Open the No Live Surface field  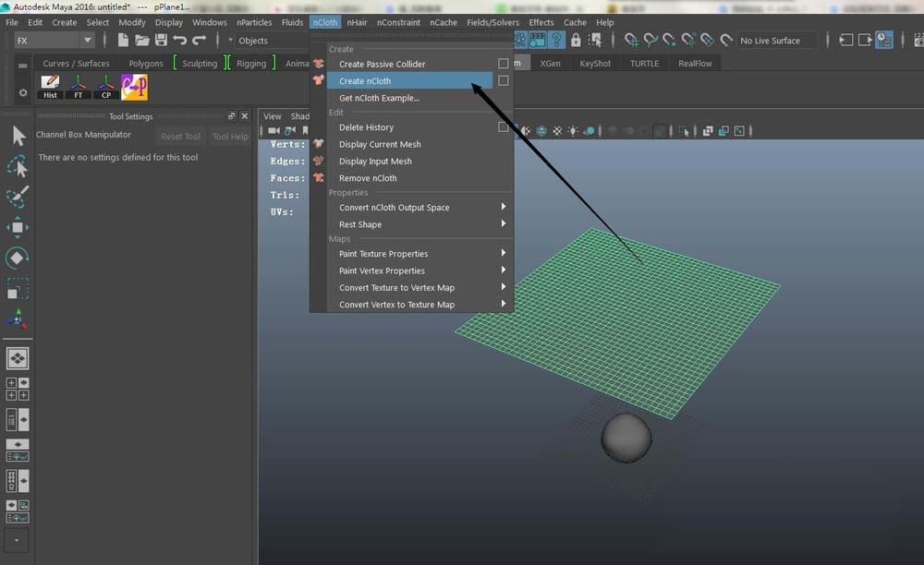[777, 41]
